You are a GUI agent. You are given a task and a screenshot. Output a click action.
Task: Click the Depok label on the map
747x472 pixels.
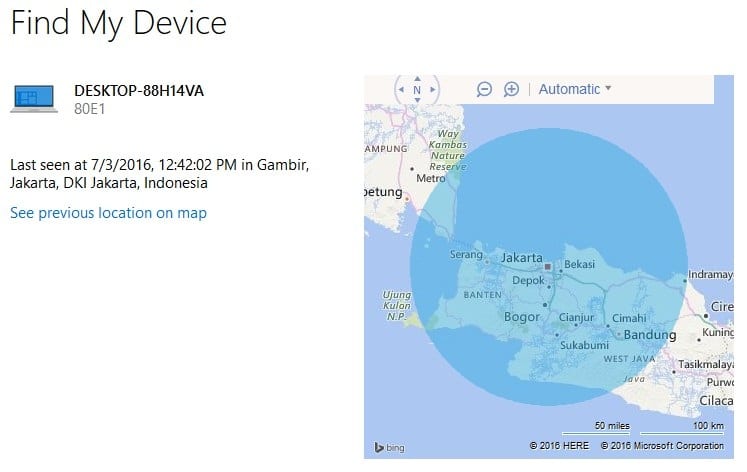(x=528, y=281)
